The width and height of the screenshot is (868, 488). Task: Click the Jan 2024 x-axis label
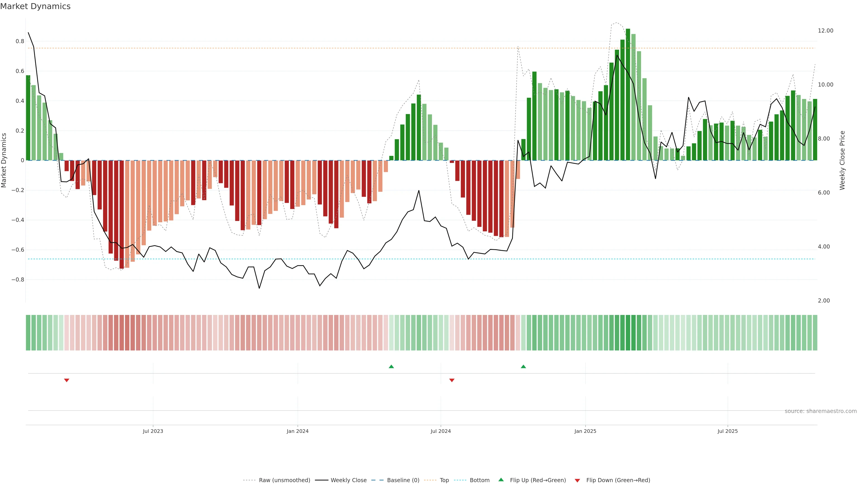[x=297, y=431]
